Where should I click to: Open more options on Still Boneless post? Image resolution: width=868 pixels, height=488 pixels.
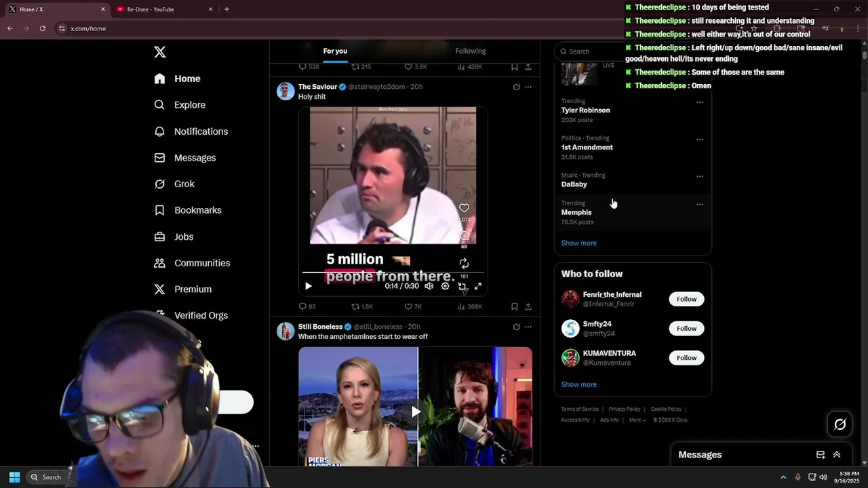click(x=528, y=327)
